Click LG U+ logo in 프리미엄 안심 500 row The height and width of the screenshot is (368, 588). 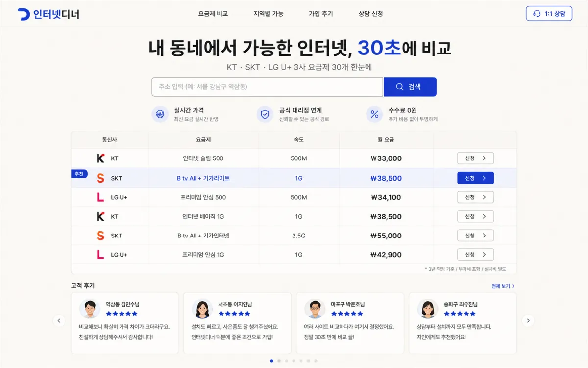click(x=100, y=197)
